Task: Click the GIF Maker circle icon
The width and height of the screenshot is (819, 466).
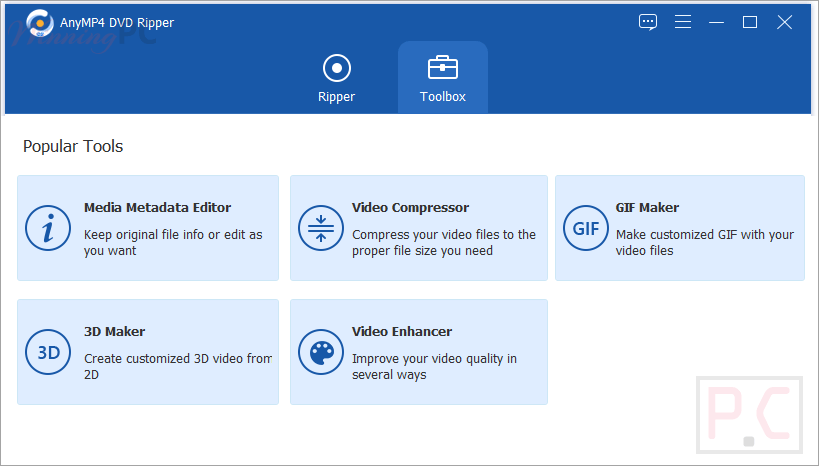Action: (586, 228)
